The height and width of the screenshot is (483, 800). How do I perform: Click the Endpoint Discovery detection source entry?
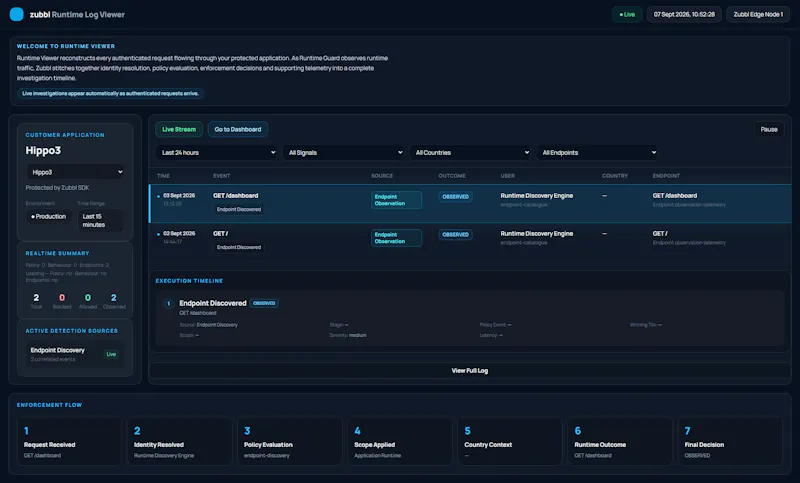click(x=74, y=354)
